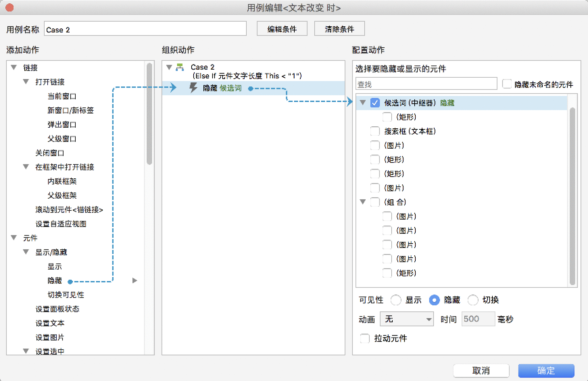
Task: Select the 隐藏 visibility radio button
Action: pos(434,300)
